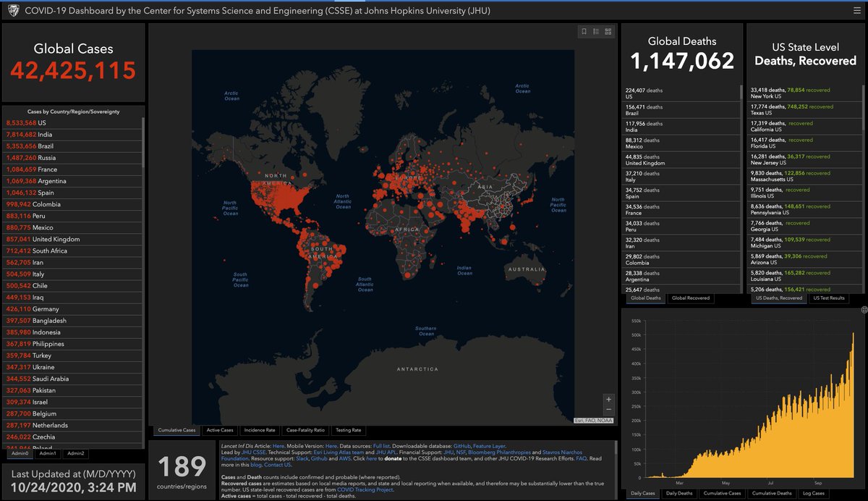Switch country list to Admin2 tab

75,453
